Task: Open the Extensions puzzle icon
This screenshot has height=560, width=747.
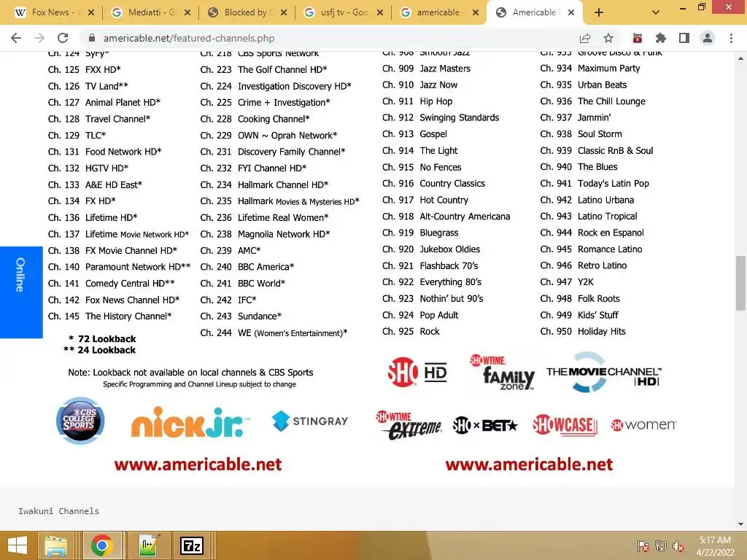Action: coord(661,38)
